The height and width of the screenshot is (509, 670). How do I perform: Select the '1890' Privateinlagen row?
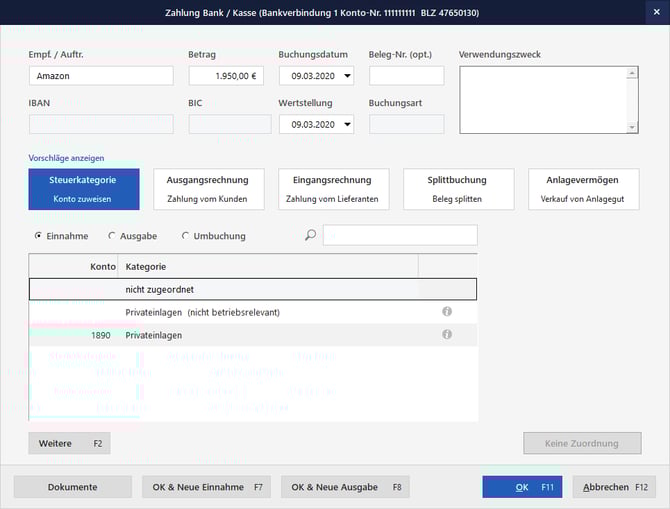253,335
